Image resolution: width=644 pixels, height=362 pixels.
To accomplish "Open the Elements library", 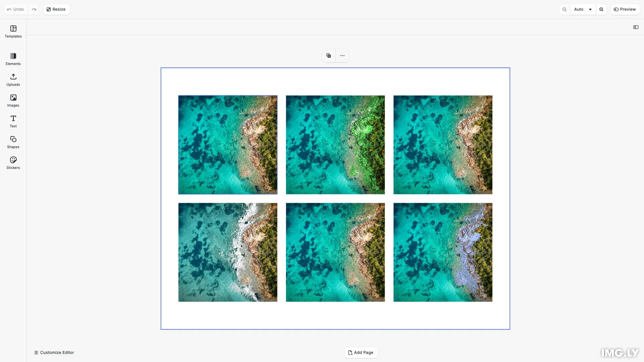I will click(x=13, y=59).
